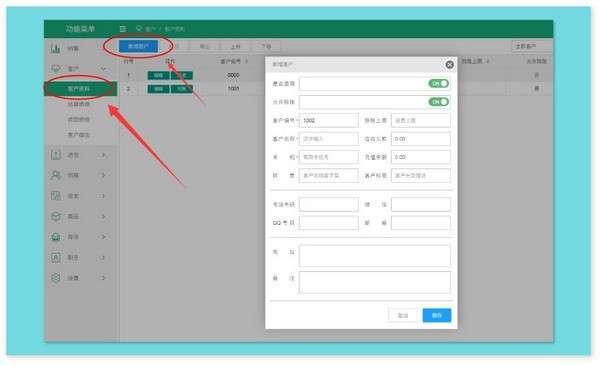This screenshot has height=365, width=600.
Task: Select the highlighted 客户资料 submenu item
Action: pyautogui.click(x=80, y=89)
